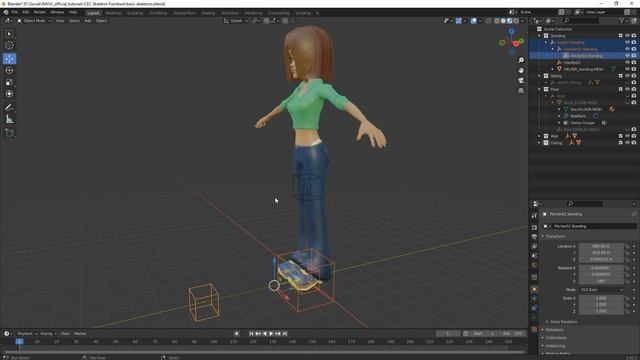This screenshot has height=360, width=640.
Task: Open the Output properties tab
Action: point(534,237)
